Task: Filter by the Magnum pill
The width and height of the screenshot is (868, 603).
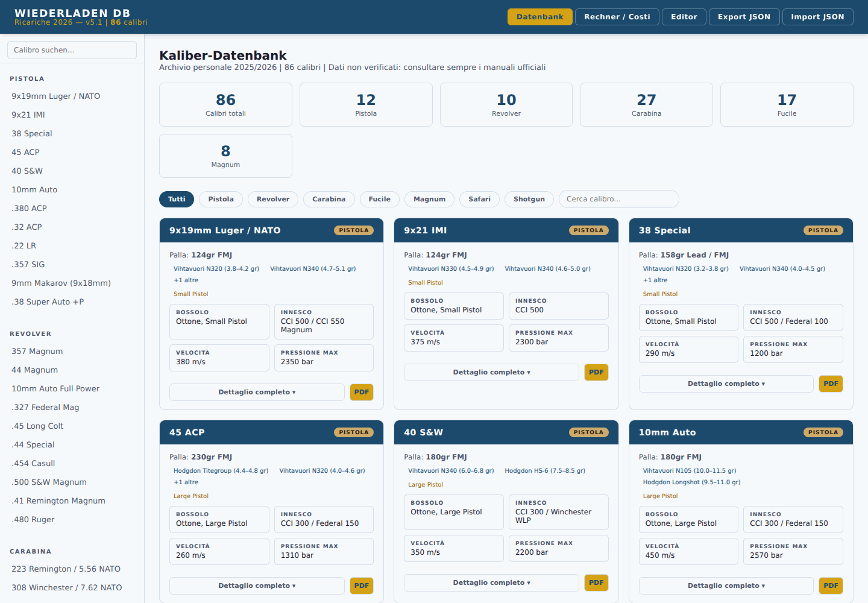Action: tap(429, 199)
